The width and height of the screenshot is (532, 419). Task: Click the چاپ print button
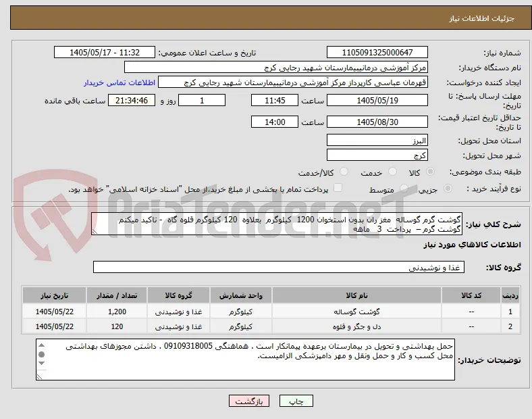[x=296, y=401]
